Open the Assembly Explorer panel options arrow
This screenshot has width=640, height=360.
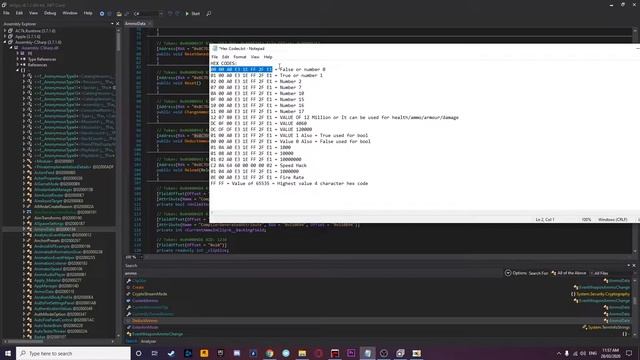pos(112,24)
